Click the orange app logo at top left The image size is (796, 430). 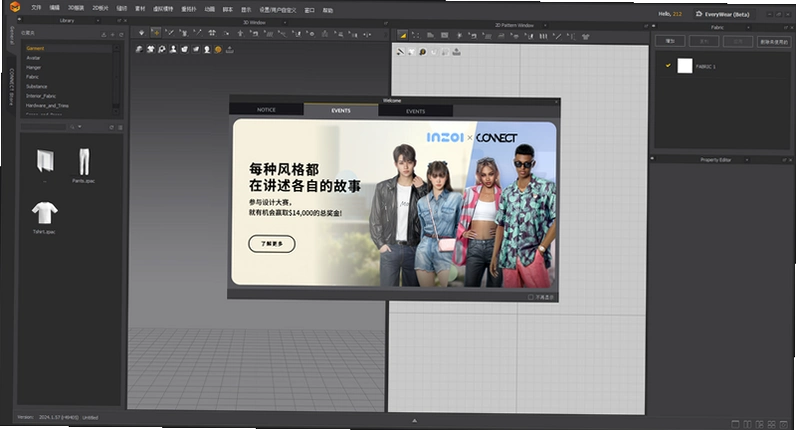[15, 7]
